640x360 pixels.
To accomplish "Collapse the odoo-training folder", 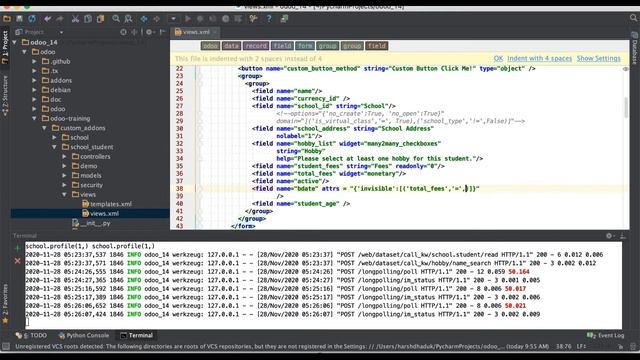I will pos(35,118).
